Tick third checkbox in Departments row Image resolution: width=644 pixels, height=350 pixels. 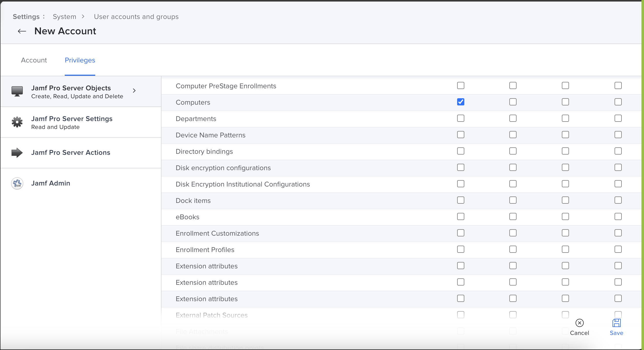(565, 118)
